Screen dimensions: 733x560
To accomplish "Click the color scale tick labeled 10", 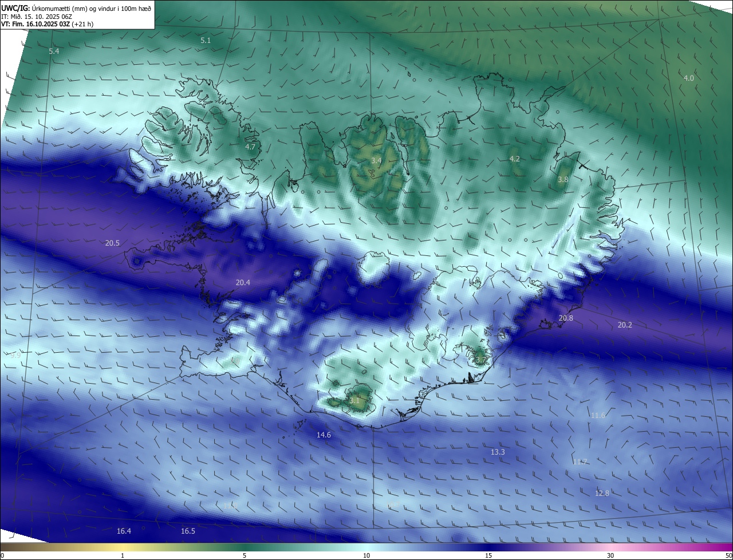I will 366,555.
